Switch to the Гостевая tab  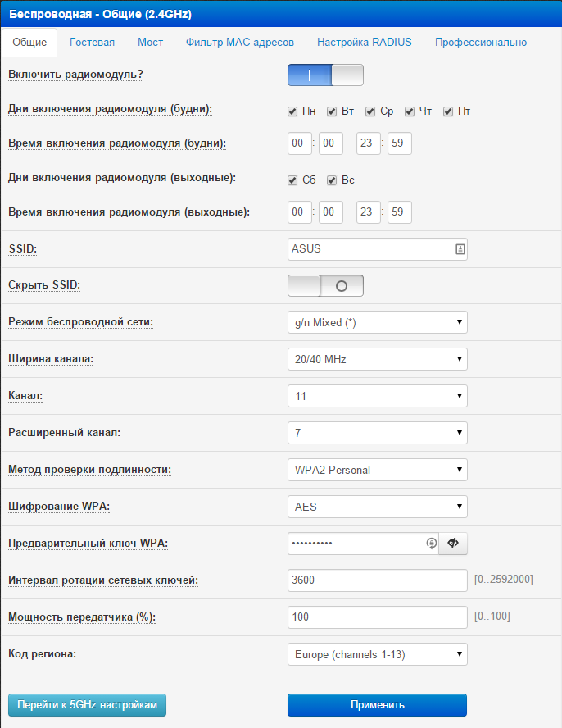pos(92,42)
